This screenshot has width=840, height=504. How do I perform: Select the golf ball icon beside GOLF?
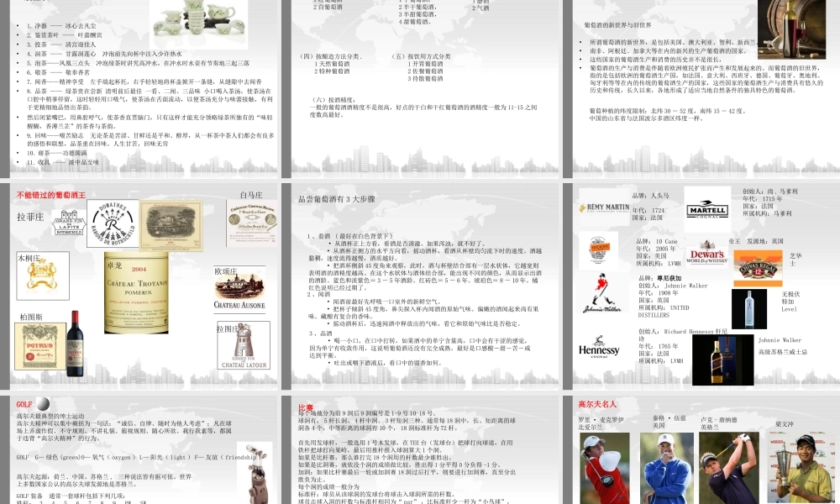pyautogui.click(x=43, y=403)
